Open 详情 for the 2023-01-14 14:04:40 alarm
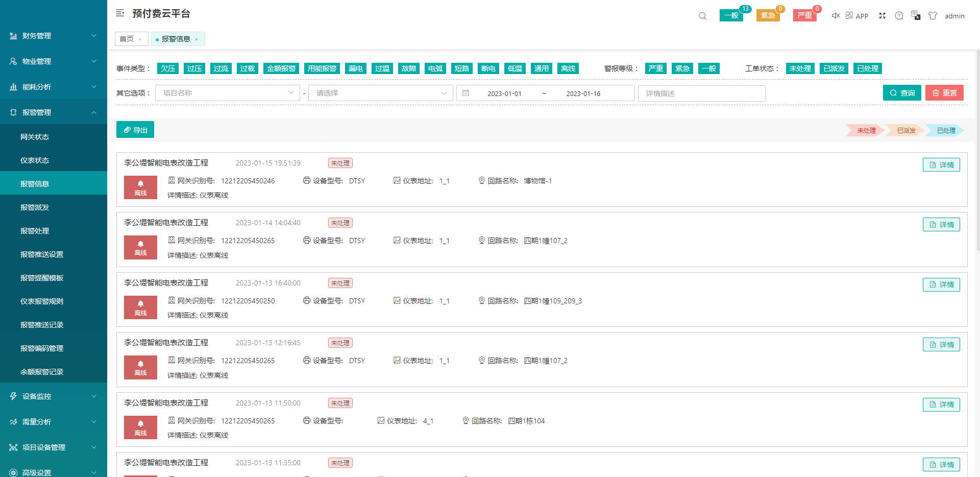Viewport: 980px width, 477px height. pos(941,225)
